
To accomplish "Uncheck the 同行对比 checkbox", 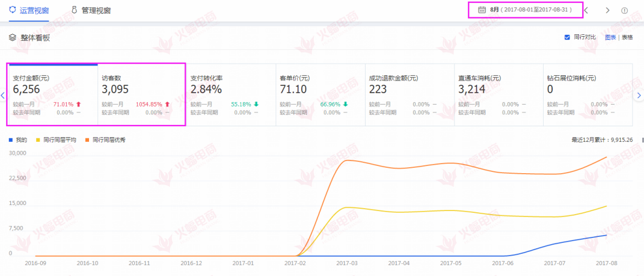I will (x=567, y=37).
